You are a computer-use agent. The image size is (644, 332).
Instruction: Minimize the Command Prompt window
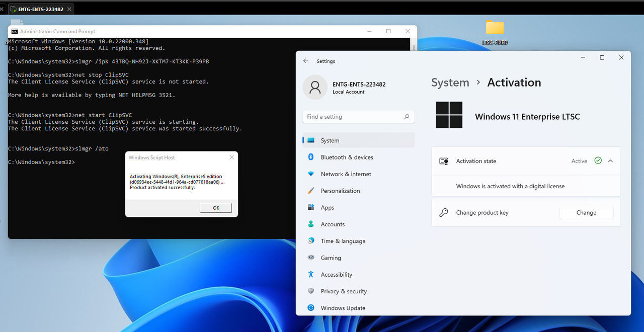point(370,31)
